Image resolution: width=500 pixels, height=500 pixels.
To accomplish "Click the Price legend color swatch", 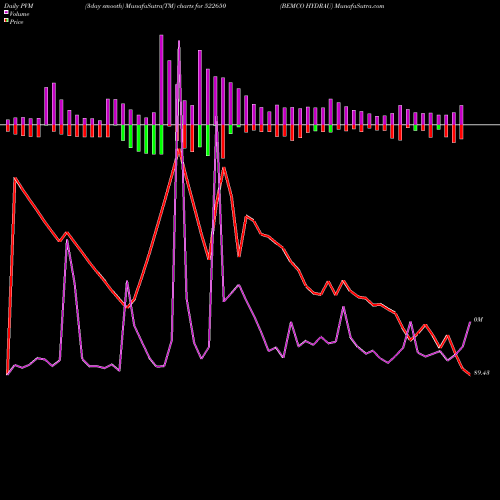I will point(6,21).
